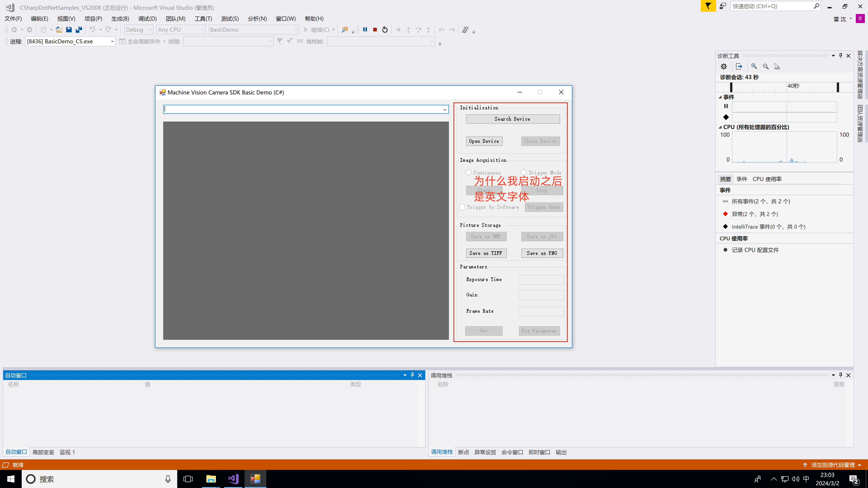The height and width of the screenshot is (488, 868).
Task: Click the reset zoom chart icon
Action: [x=777, y=66]
